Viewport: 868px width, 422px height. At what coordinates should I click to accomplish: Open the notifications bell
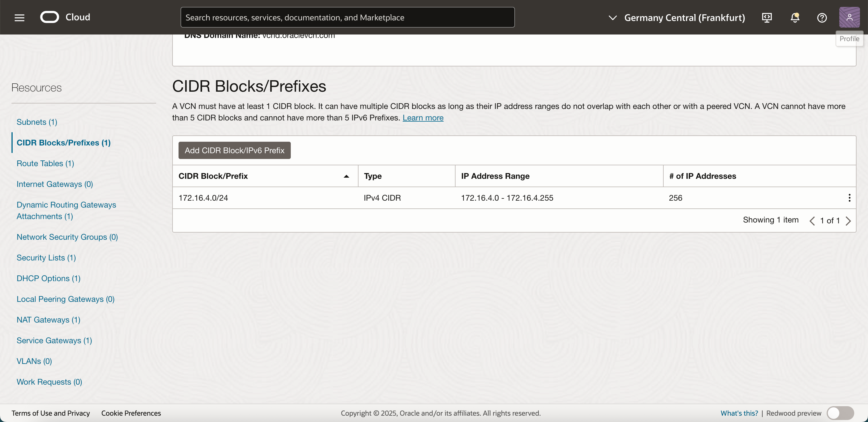coord(795,18)
